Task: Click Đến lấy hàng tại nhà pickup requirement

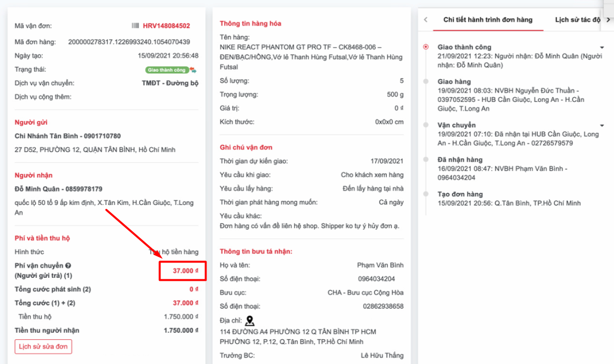Action: (373, 189)
